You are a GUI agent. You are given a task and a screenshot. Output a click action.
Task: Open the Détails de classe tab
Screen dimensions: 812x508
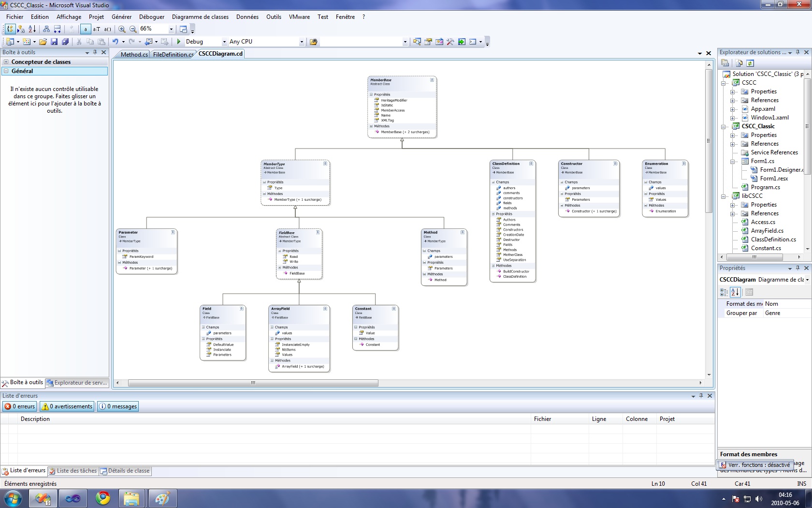click(125, 471)
